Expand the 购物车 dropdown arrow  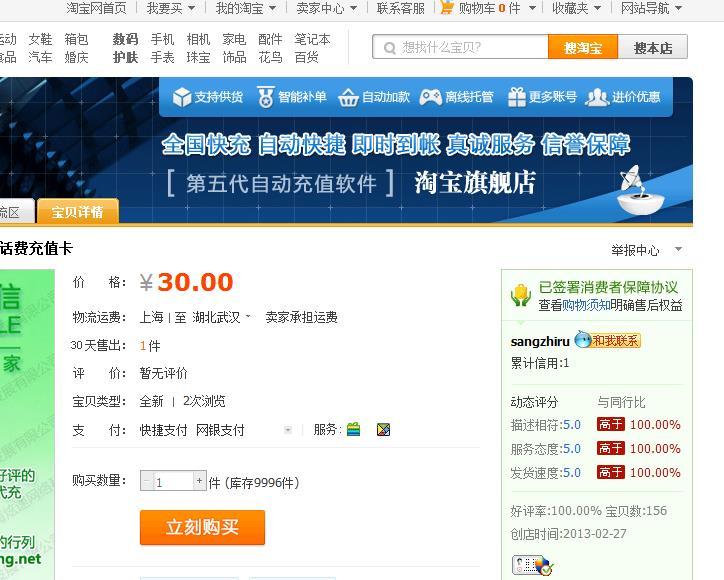pos(532,8)
